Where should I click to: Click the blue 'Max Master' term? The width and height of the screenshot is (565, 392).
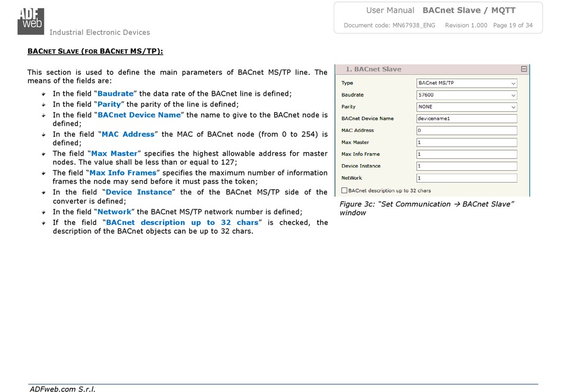point(114,153)
